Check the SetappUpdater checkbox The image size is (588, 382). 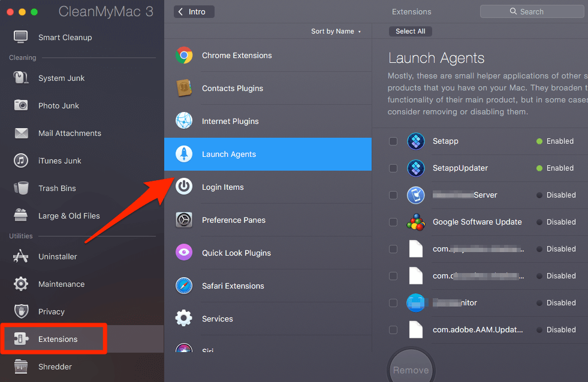click(393, 168)
